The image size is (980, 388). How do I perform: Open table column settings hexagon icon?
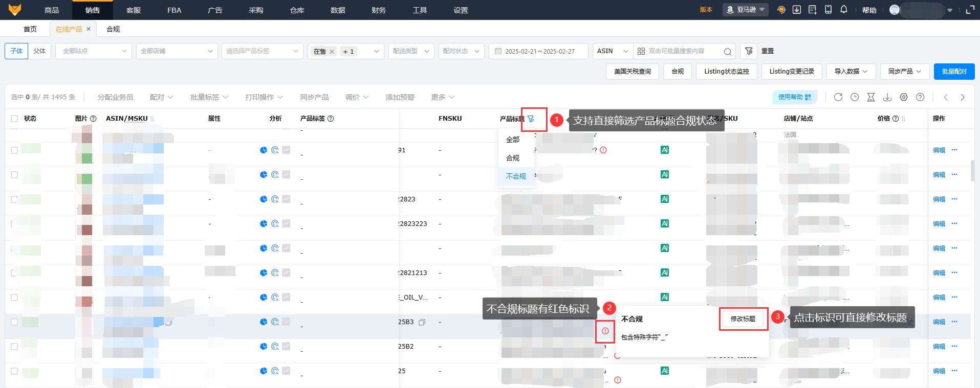[x=904, y=97]
